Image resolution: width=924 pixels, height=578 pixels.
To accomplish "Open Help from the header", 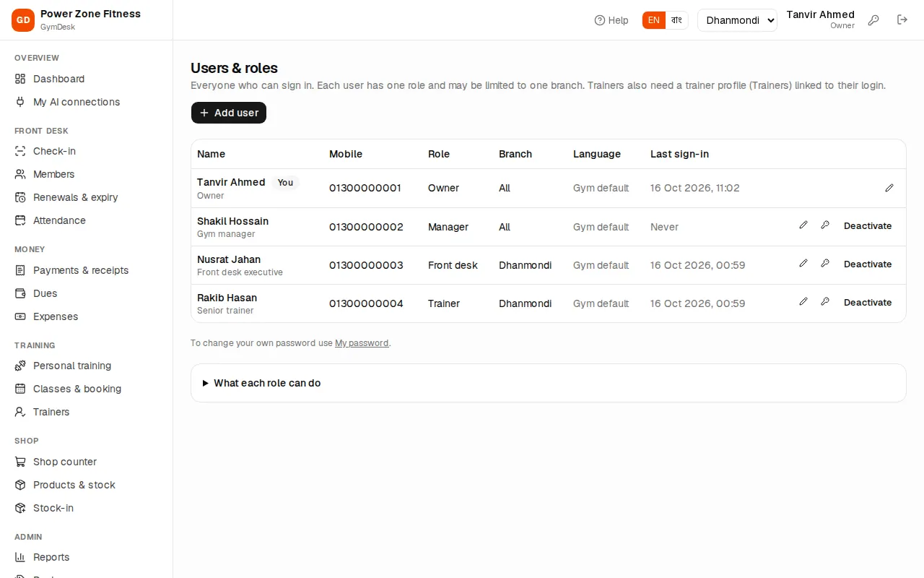I will 611,20.
